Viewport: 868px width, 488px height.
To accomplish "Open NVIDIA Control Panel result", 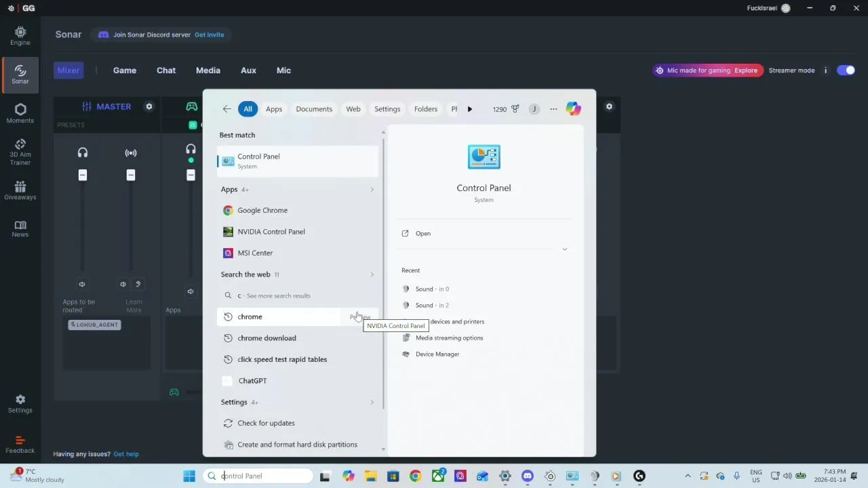I will [x=297, y=232].
